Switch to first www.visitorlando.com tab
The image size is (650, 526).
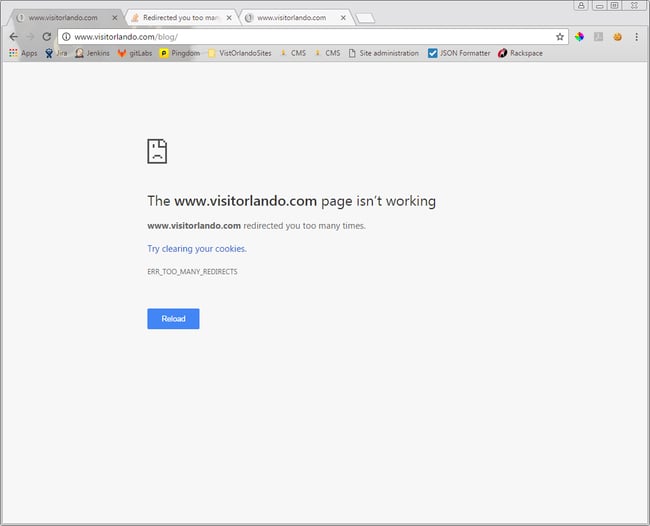click(63, 18)
